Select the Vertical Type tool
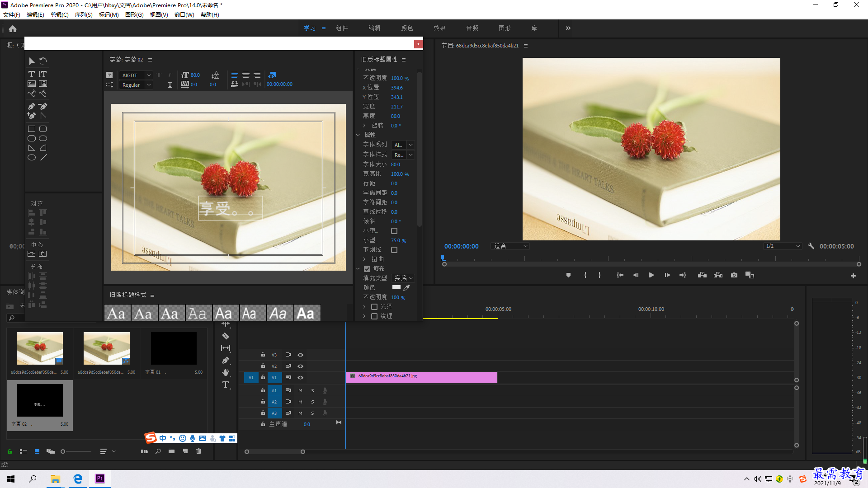 click(x=43, y=74)
